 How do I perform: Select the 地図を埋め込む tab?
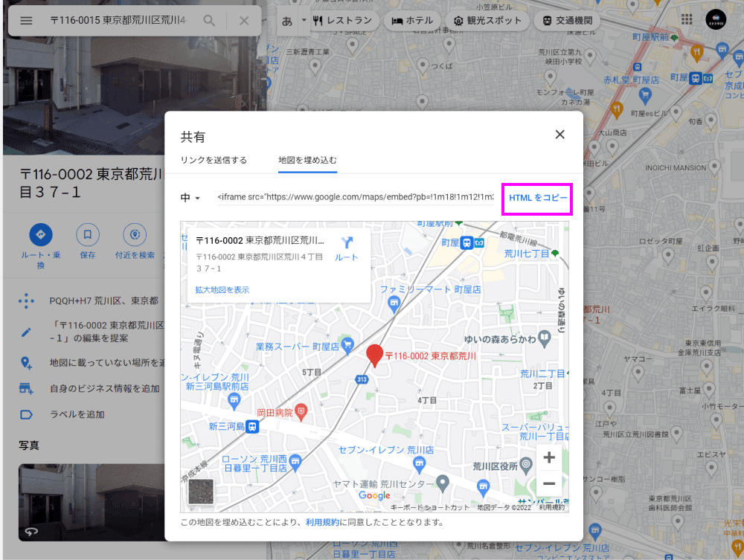pos(307,161)
